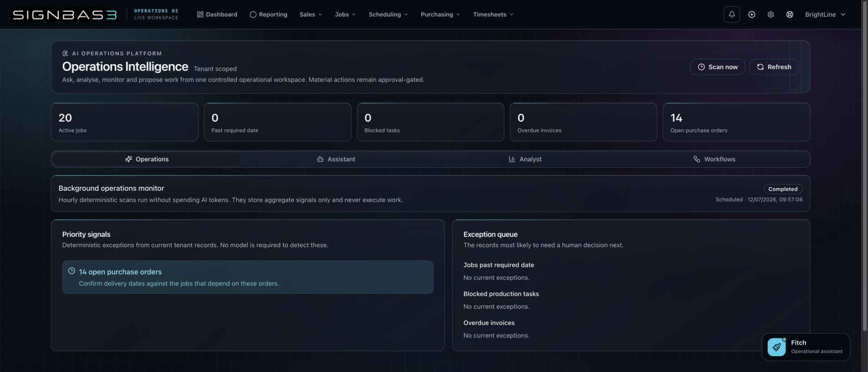Open the 14 open purchase orders signal

pyautogui.click(x=247, y=277)
